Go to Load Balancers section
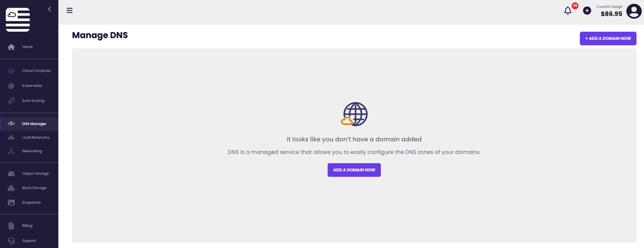This screenshot has height=248, width=644. [35, 138]
